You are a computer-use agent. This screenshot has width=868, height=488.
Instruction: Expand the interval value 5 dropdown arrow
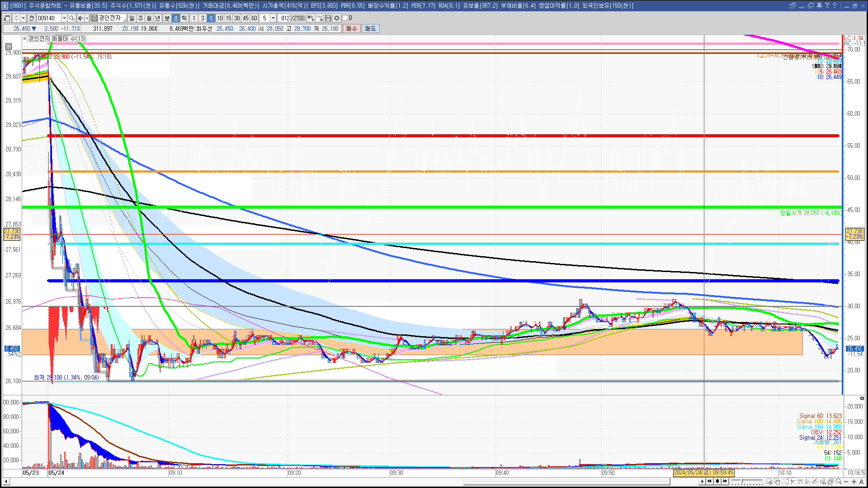point(273,18)
